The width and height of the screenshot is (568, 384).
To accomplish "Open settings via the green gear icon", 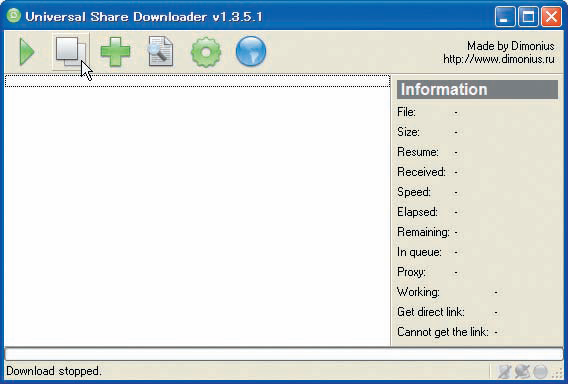I will [206, 52].
